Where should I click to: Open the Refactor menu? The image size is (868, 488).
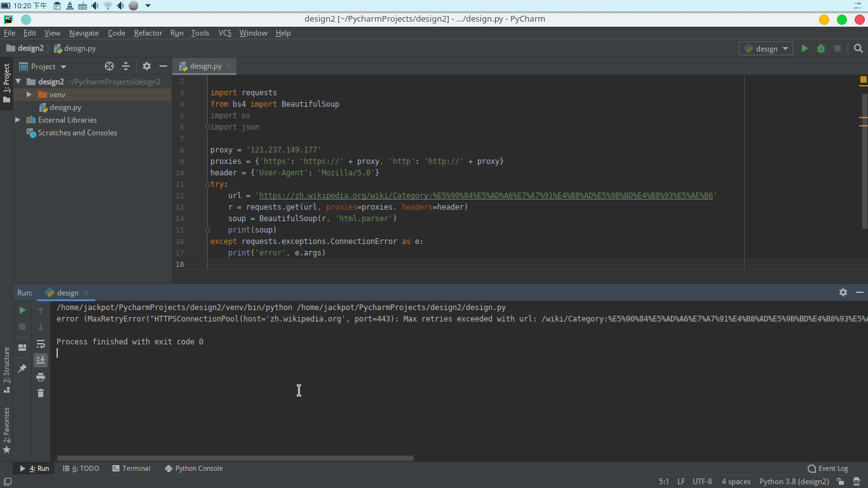pos(148,33)
